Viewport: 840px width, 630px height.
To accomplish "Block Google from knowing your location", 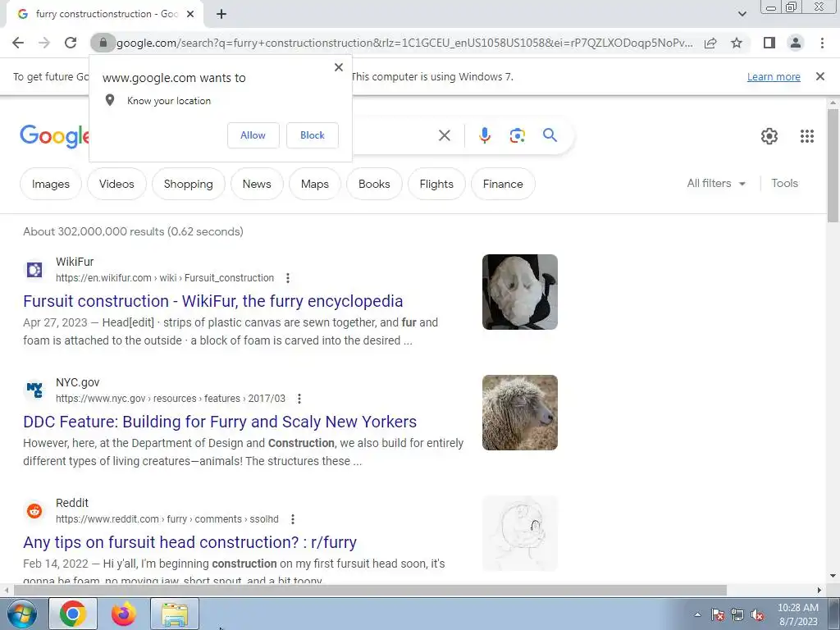I will [313, 135].
